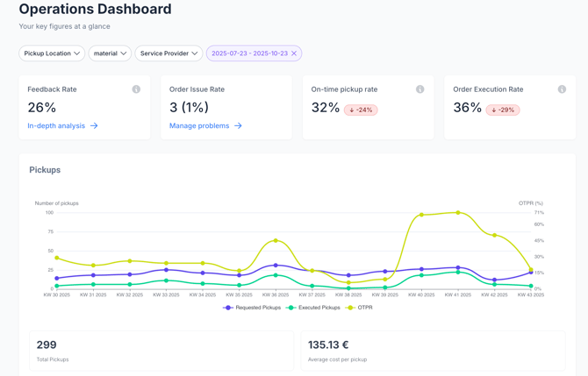Click the arrow next to In-depth analysis
This screenshot has height=376, width=588.
pyautogui.click(x=94, y=126)
